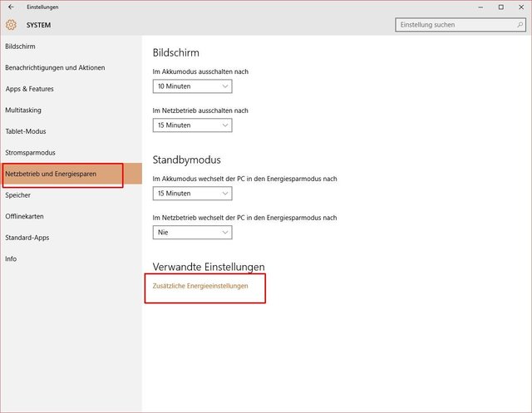Click 'Im Netzbetrieb ausschalten nach' label
This screenshot has height=413, width=532.
pyautogui.click(x=200, y=111)
